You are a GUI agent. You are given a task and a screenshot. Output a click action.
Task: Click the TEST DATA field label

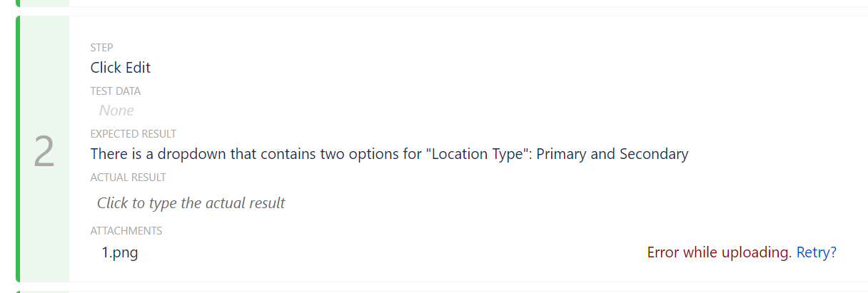115,91
